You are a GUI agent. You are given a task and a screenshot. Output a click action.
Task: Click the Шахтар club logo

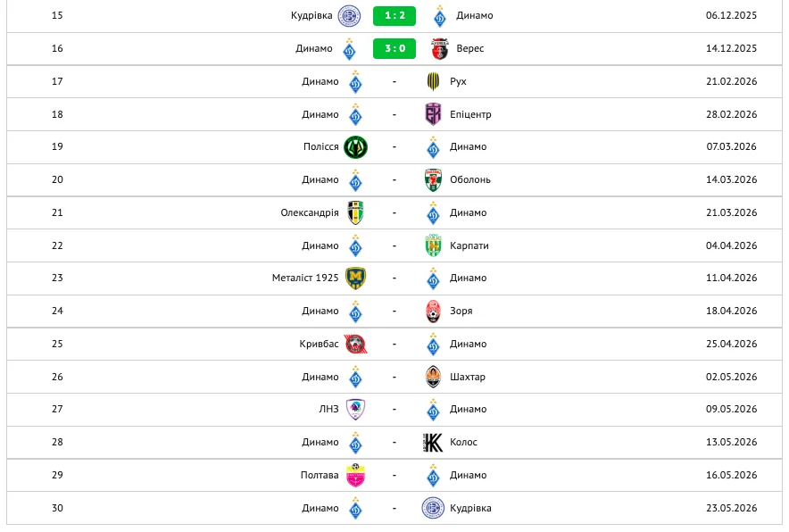(433, 377)
